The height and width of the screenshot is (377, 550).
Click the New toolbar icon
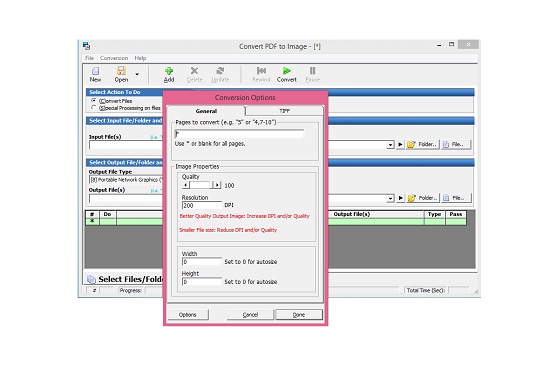coord(95,71)
